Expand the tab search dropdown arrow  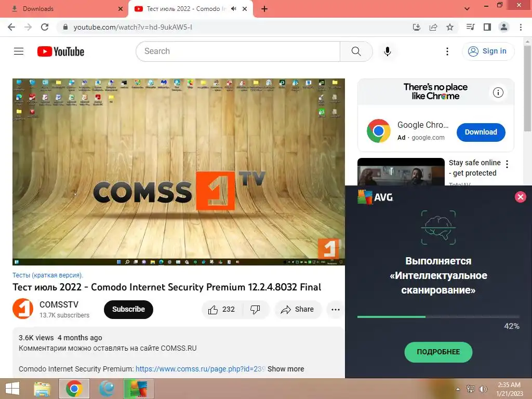coord(467,9)
